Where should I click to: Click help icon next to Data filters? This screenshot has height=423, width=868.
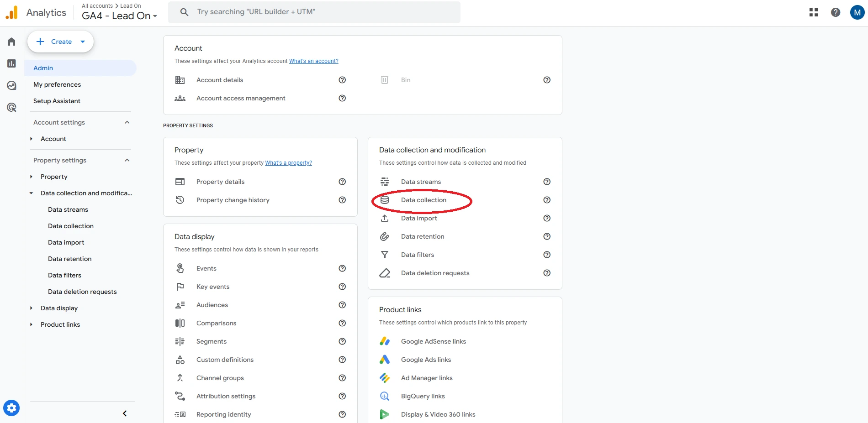(x=547, y=255)
